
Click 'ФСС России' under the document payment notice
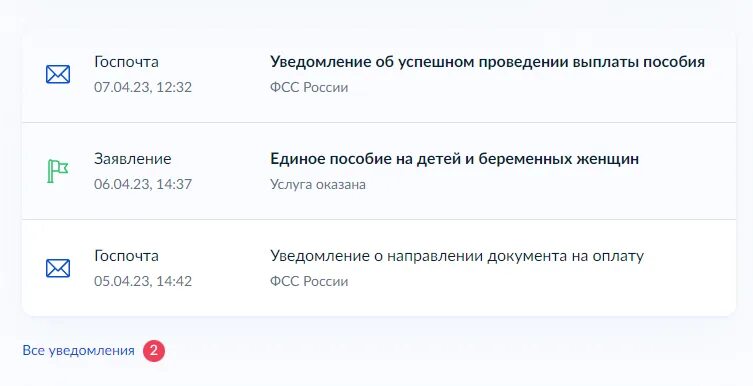coord(309,281)
